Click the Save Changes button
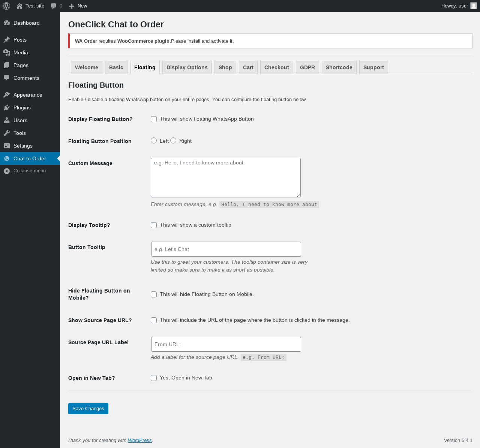480x448 pixels. tap(88, 409)
